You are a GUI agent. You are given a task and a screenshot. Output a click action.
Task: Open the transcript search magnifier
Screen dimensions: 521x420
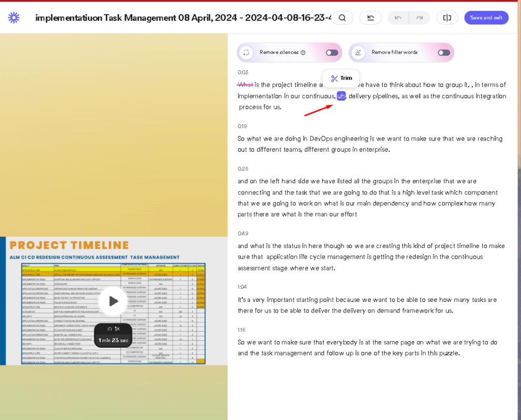coord(342,18)
